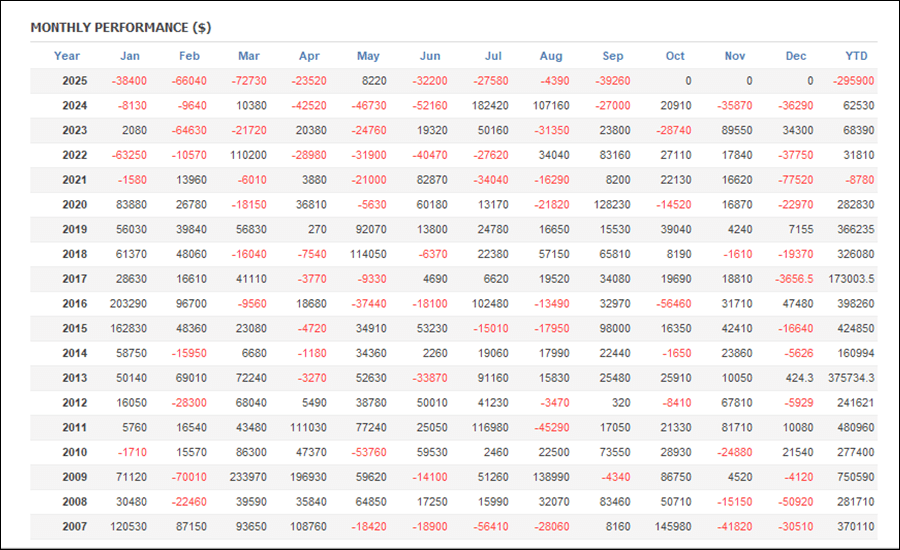900x550 pixels.
Task: Click the 2007 year row label
Action: (75, 525)
